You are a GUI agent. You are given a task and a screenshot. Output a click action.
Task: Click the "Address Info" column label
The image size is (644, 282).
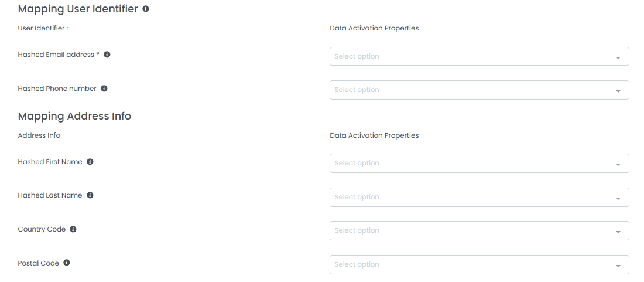(39, 135)
